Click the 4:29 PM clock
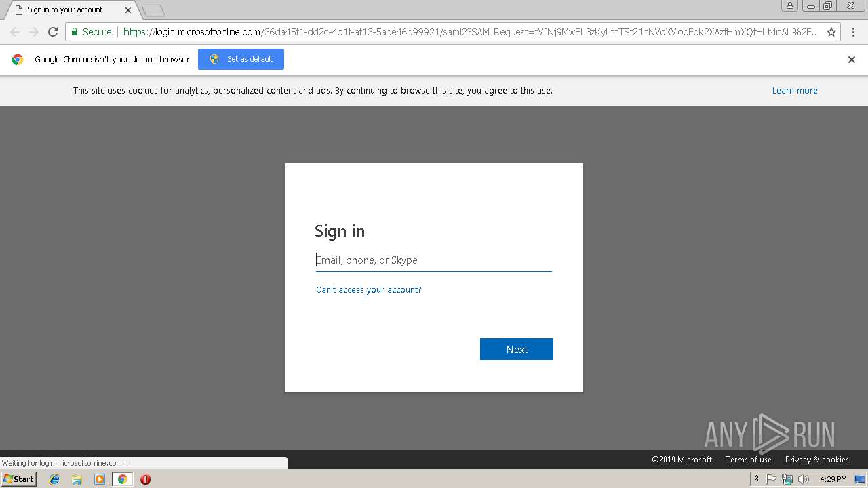 [x=833, y=479]
